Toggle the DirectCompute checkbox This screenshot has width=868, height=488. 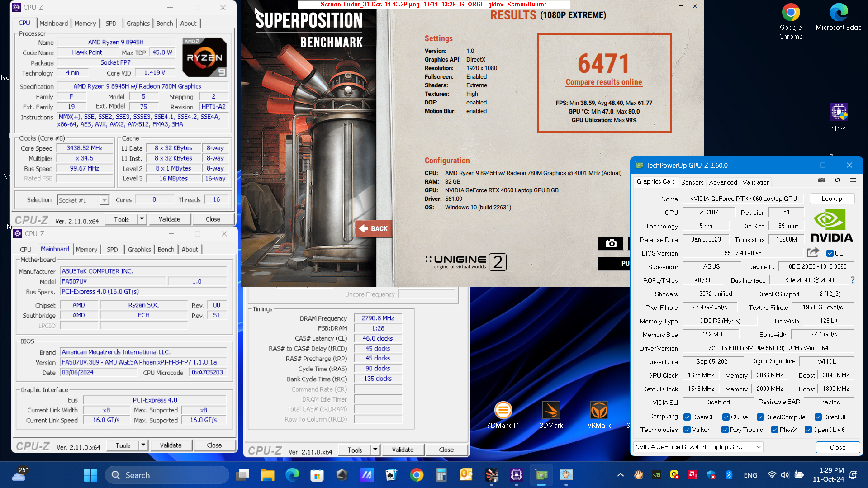760,417
